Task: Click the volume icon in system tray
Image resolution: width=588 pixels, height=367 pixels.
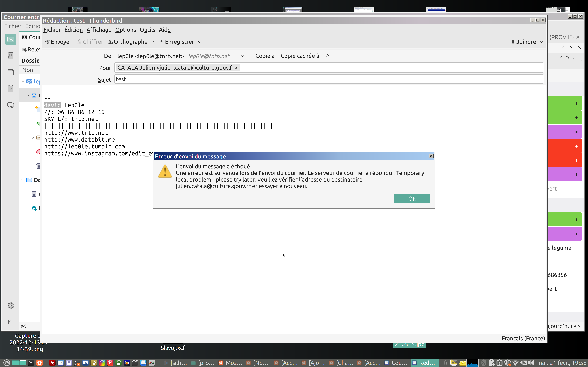Action: point(531,363)
